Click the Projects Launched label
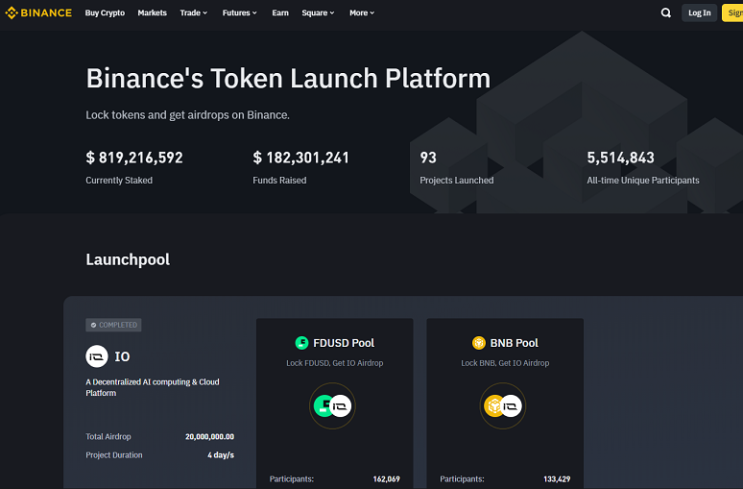 [x=457, y=180]
